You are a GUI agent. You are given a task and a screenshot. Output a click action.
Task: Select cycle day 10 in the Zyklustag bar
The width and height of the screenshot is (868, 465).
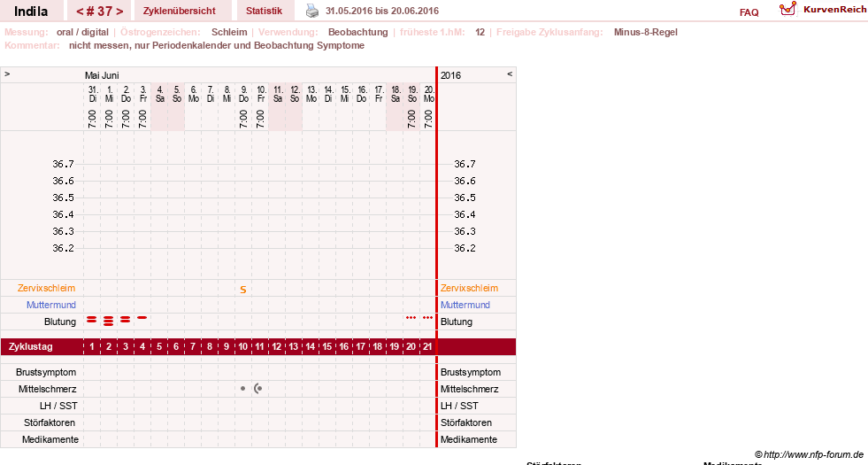pos(243,346)
